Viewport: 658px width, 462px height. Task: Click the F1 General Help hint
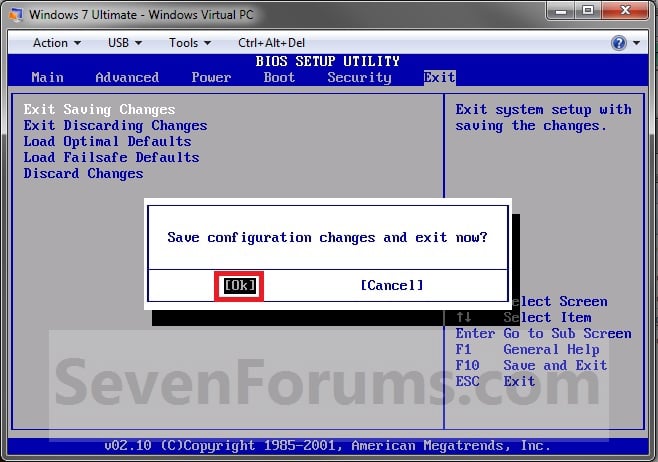527,350
